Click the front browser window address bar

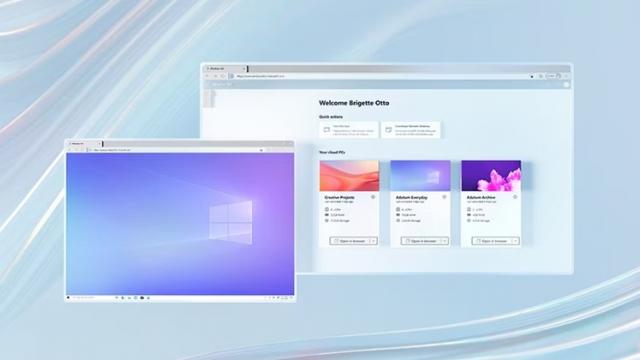tap(175, 150)
